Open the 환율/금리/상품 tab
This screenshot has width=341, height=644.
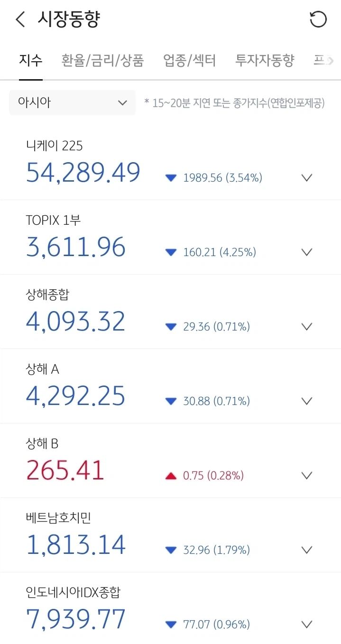pos(102,61)
